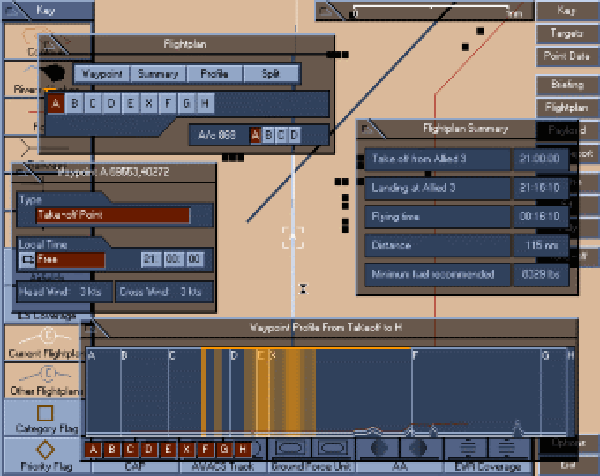This screenshot has width=600, height=476.
Task: Click the Waypoint A window corner icon
Action: (x=26, y=172)
